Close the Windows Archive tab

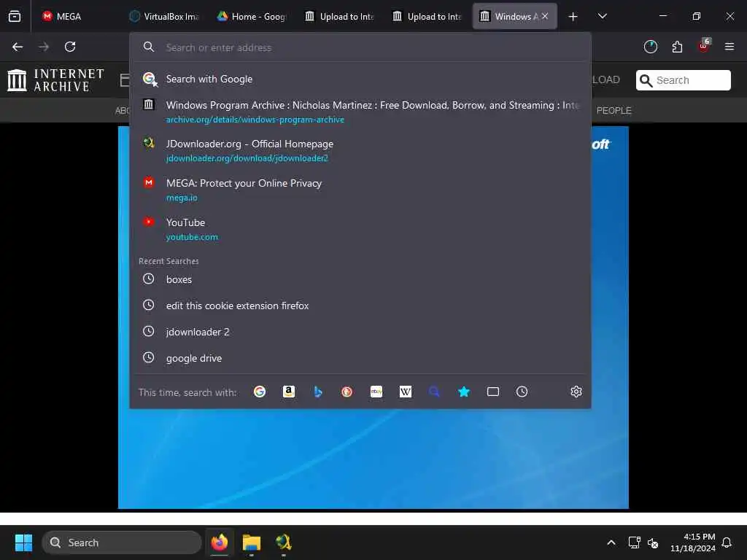click(545, 16)
